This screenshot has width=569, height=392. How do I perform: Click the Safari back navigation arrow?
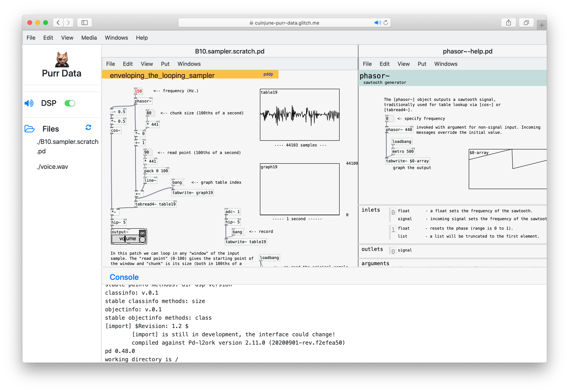click(58, 23)
